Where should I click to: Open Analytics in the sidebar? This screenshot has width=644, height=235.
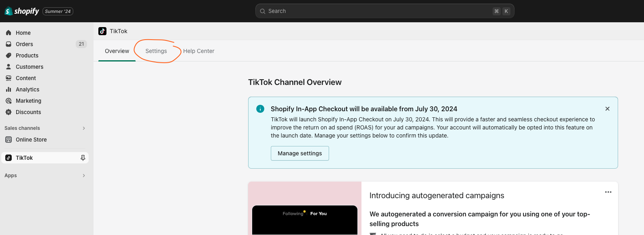click(x=27, y=89)
